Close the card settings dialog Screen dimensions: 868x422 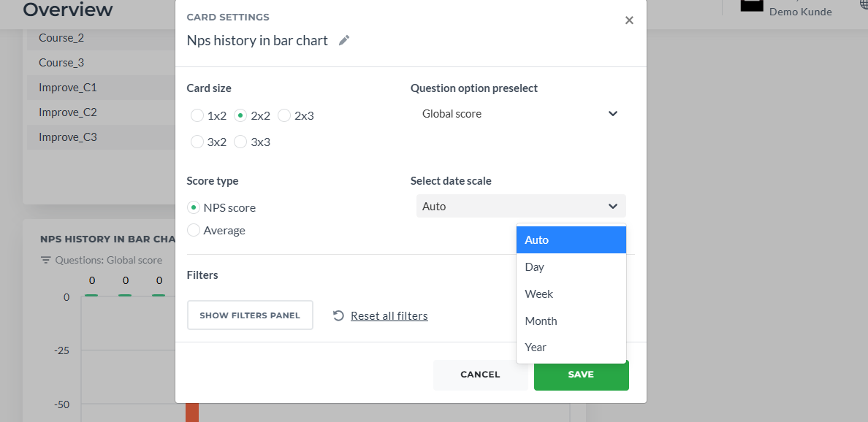(629, 20)
